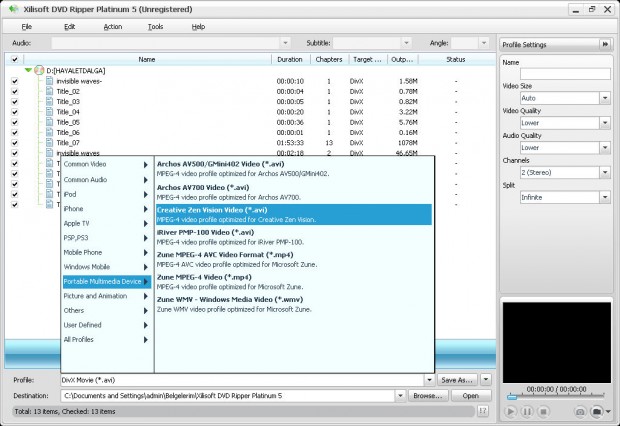Open the Channels dropdown
The width and height of the screenshot is (620, 426).
tap(605, 172)
